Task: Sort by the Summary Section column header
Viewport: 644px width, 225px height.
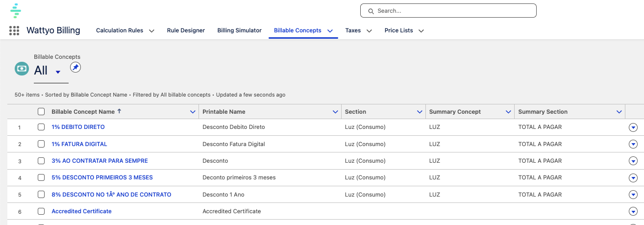Action: pos(543,112)
